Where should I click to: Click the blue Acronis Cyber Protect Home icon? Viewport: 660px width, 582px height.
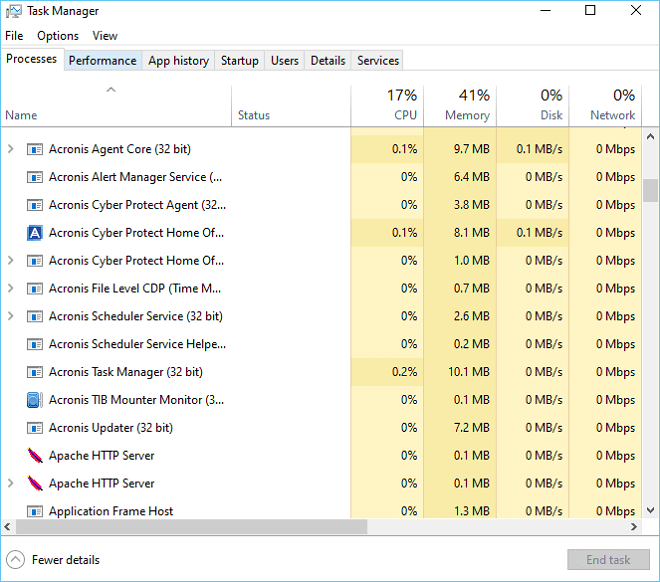(x=35, y=233)
